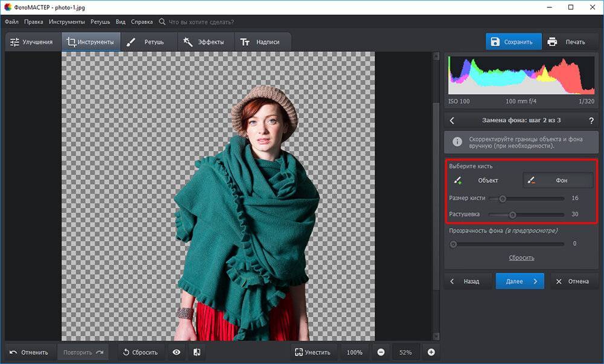Click the search field "Что вы хотите сделать?"
Image resolution: width=604 pixels, height=364 pixels.
click(201, 22)
